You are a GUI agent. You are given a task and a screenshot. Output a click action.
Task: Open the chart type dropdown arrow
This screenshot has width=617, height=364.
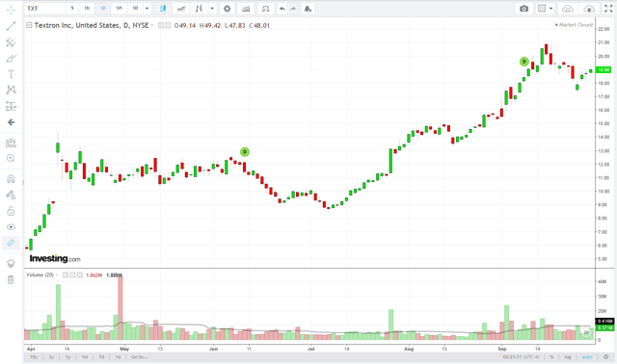pos(212,9)
